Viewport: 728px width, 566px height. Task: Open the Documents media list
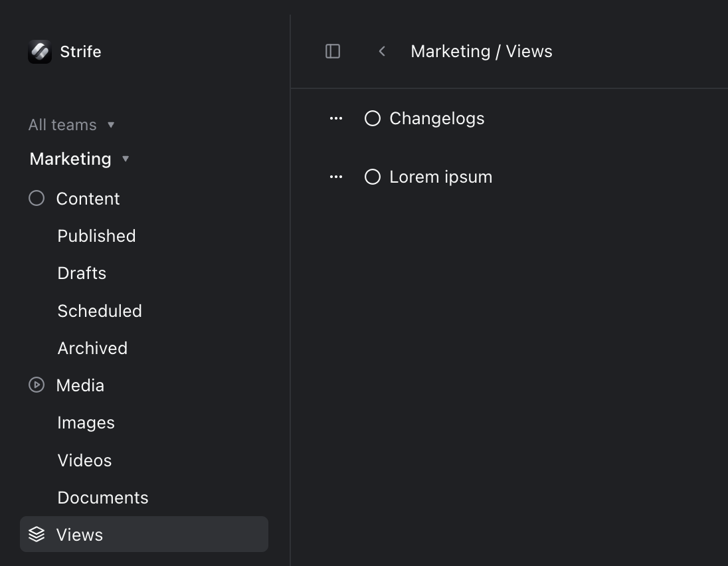click(102, 498)
